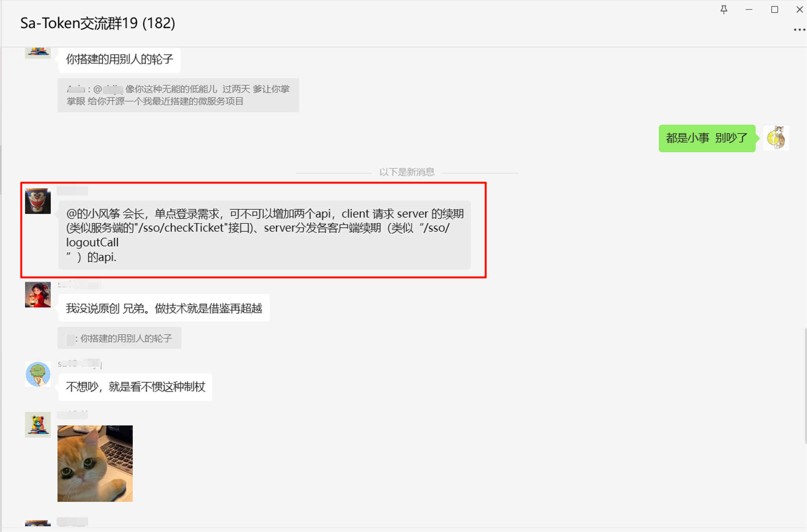Open the orange cat photo message
Screen dimensions: 807x532
(x=95, y=463)
